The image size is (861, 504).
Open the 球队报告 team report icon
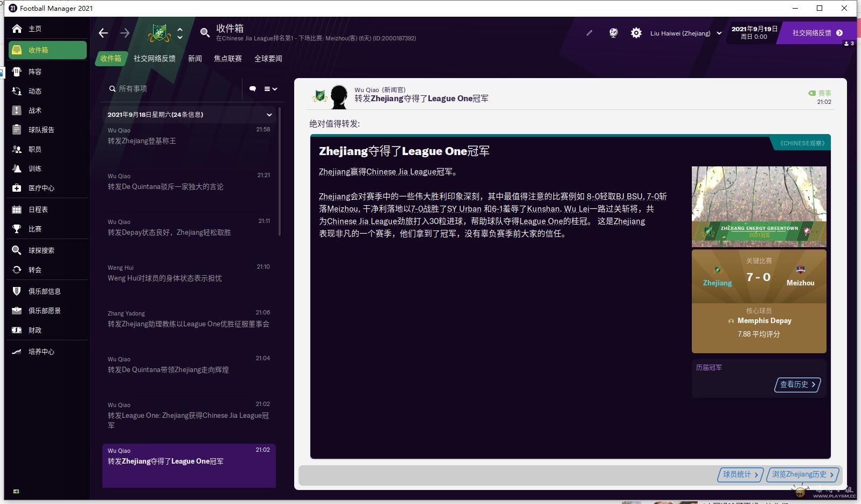17,130
